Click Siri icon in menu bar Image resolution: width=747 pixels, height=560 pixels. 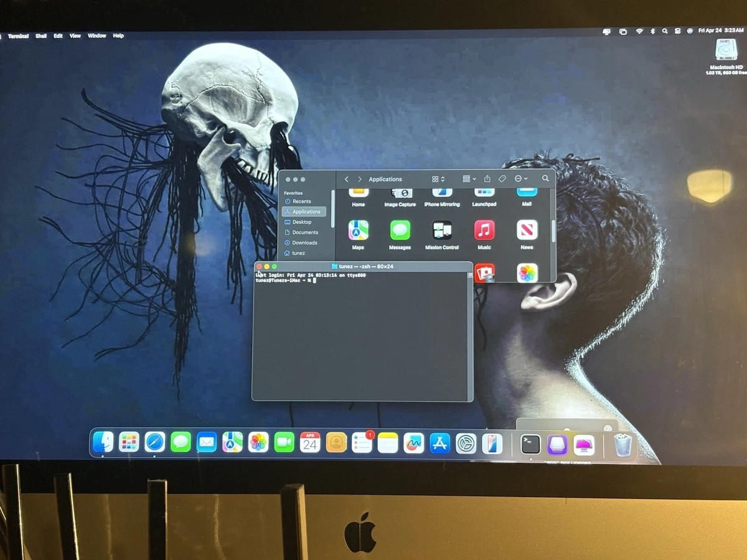coord(690,30)
